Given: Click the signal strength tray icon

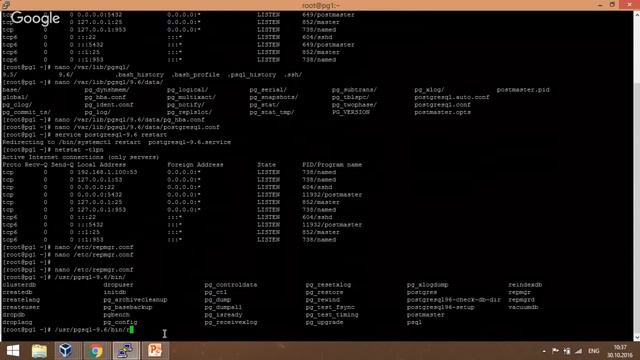Looking at the screenshot, I should [x=578, y=351].
